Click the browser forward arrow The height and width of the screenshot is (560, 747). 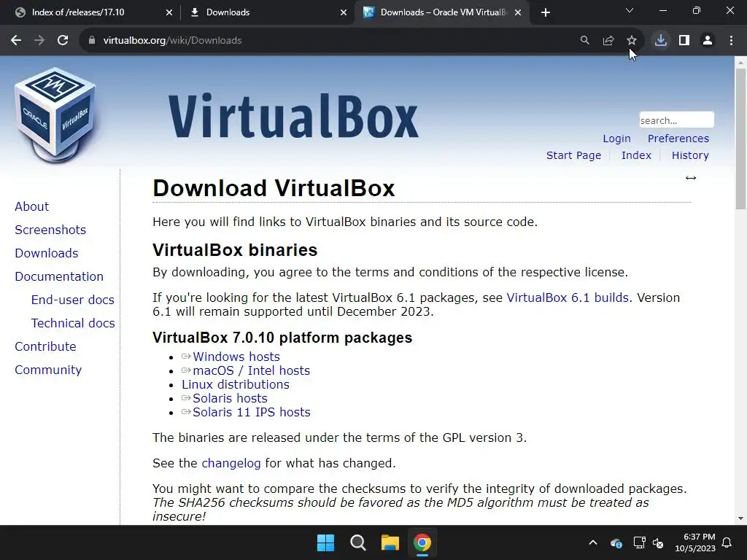39,41
